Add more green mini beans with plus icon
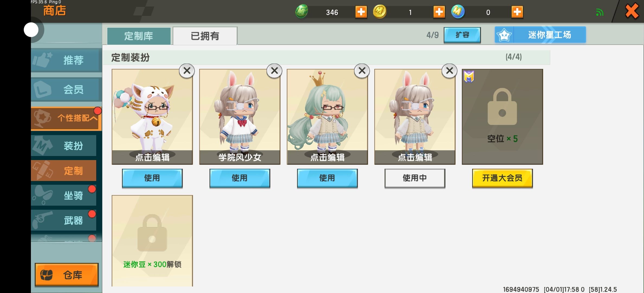 (x=361, y=12)
